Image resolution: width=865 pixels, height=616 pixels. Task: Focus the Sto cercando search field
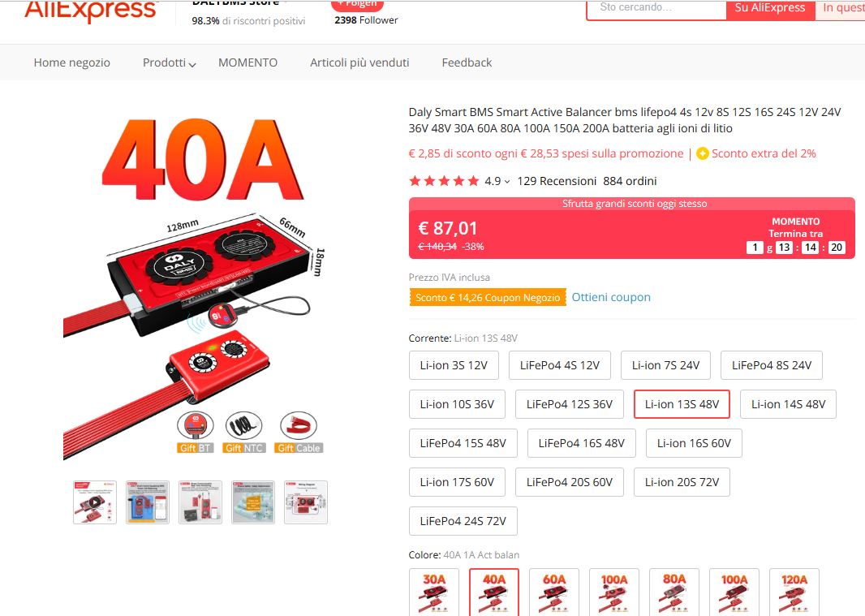[x=656, y=8]
